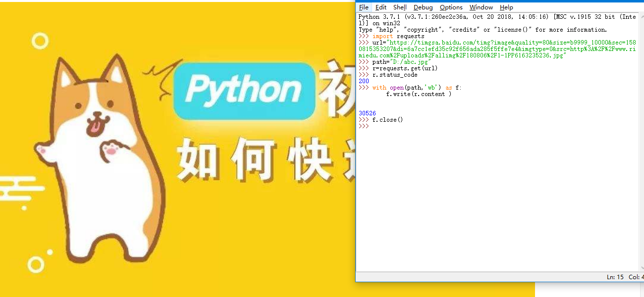Click the 30526 output value

367,113
